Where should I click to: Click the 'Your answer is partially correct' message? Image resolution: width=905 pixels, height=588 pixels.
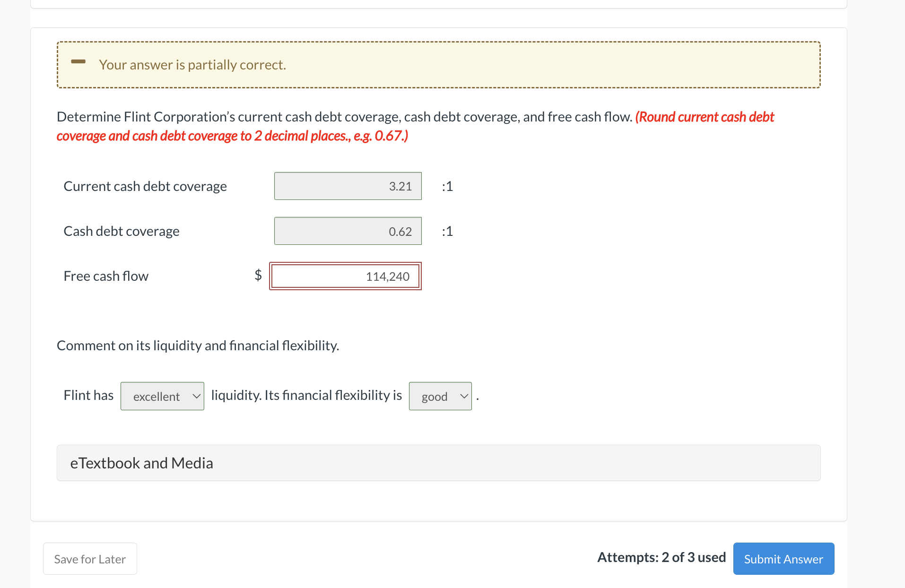(x=192, y=65)
